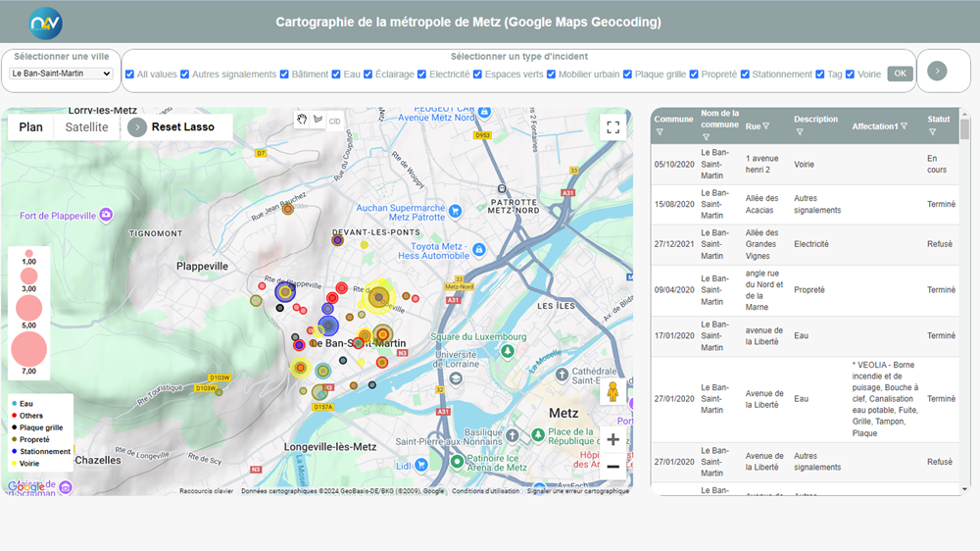Image resolution: width=980 pixels, height=551 pixels.
Task: Zoom in on the map
Action: pyautogui.click(x=612, y=439)
